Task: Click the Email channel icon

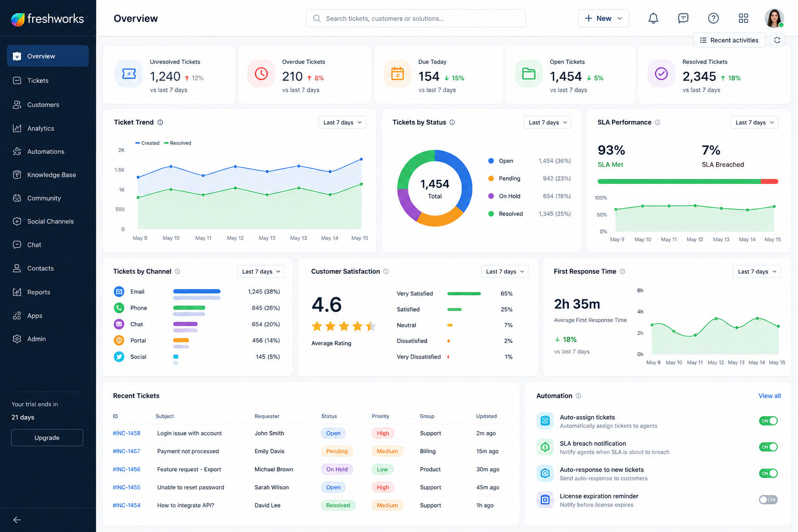Action: tap(119, 291)
